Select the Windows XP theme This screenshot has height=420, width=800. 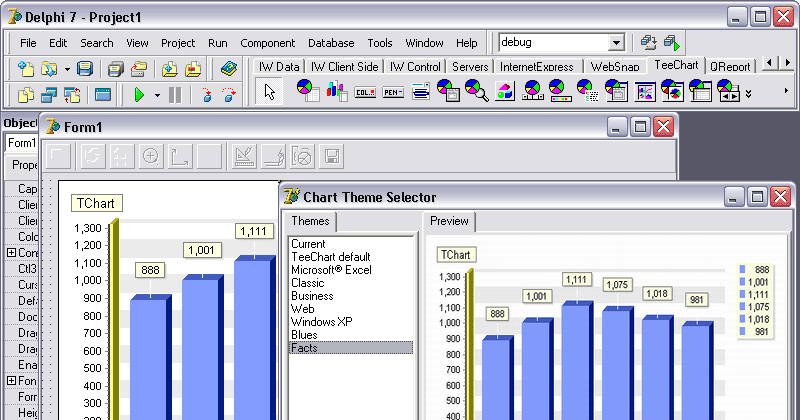tap(317, 322)
